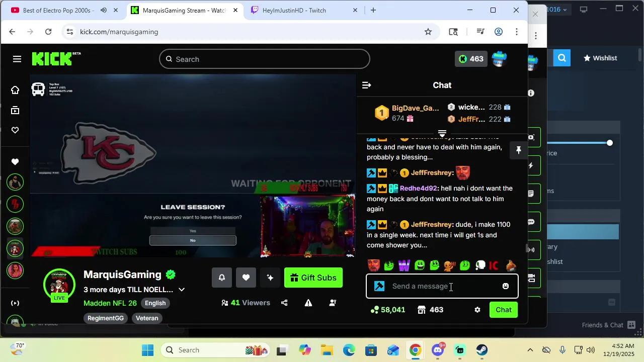Expand the stream title chevron

182,290
